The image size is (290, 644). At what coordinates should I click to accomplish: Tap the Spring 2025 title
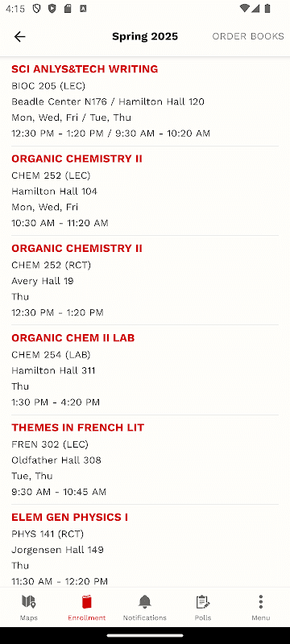point(145,36)
